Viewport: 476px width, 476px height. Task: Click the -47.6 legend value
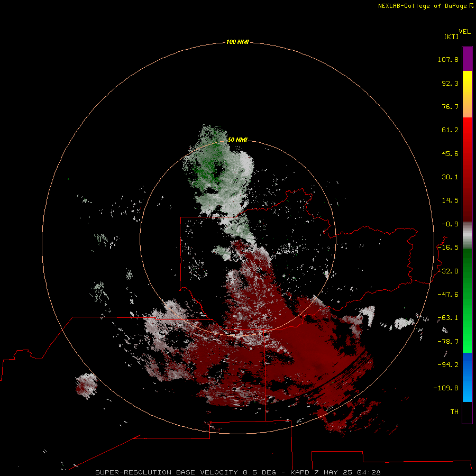(x=448, y=295)
